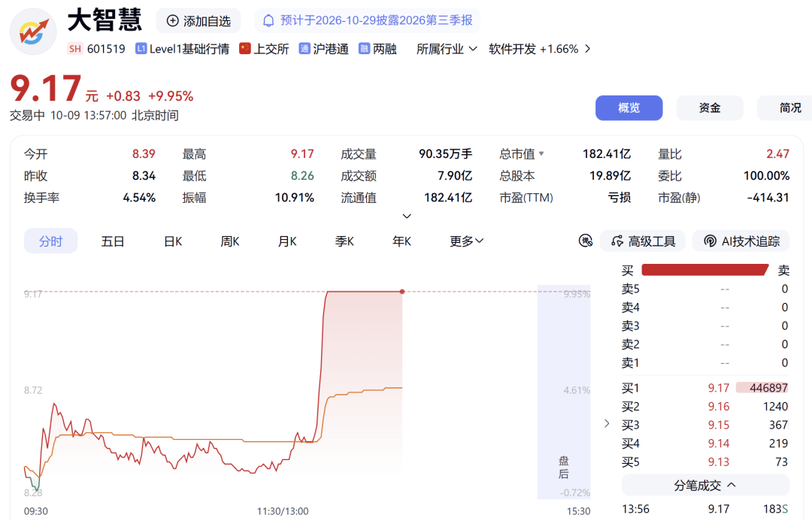Click arrow next to 软件开发 industry
This screenshot has width=812, height=521.
[x=587, y=49]
